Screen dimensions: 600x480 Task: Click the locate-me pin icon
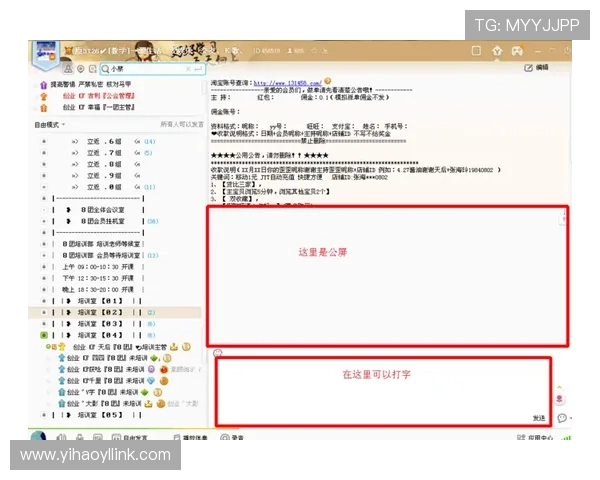(x=80, y=69)
